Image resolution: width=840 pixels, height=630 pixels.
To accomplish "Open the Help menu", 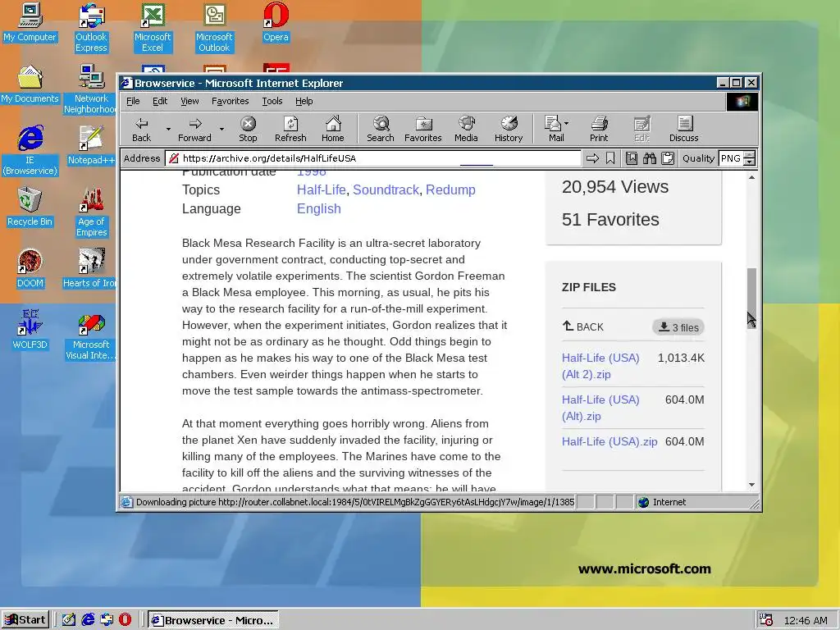I will [x=304, y=101].
